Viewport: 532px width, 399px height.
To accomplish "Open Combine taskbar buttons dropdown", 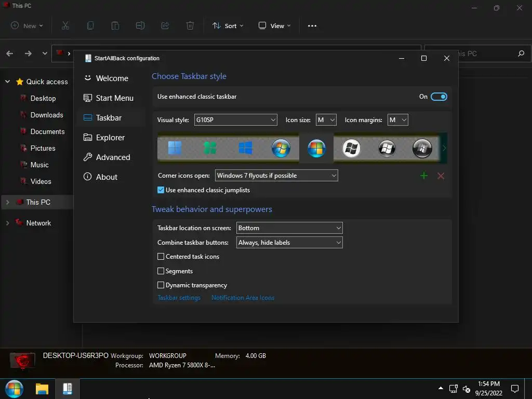I will (x=289, y=243).
